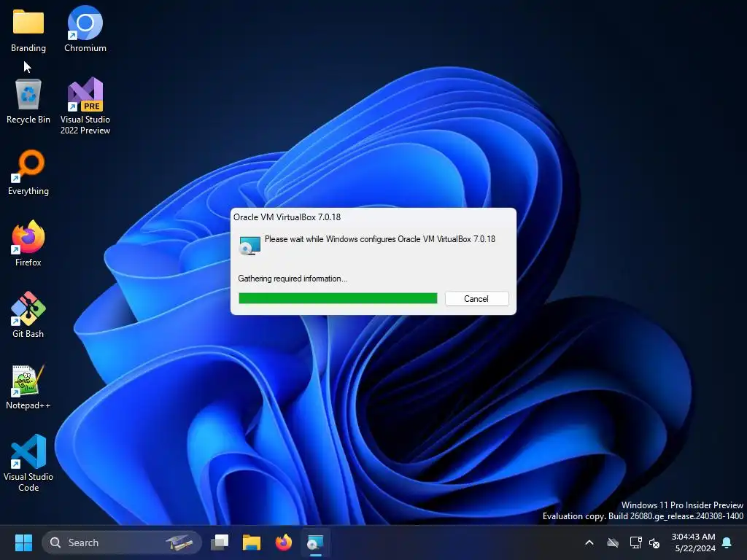Screen dimensions: 747x560
Task: Select the Chromium desktop shortcut
Action: pos(85,29)
